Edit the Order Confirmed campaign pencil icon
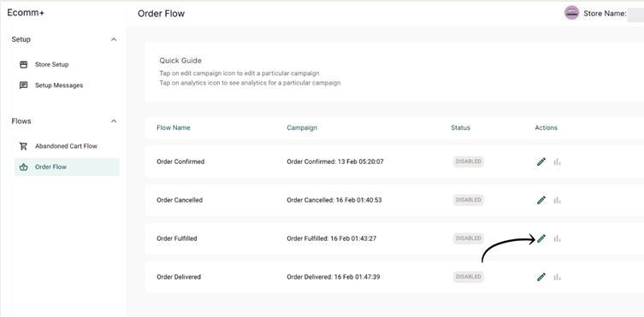This screenshot has width=644, height=317. 541,161
